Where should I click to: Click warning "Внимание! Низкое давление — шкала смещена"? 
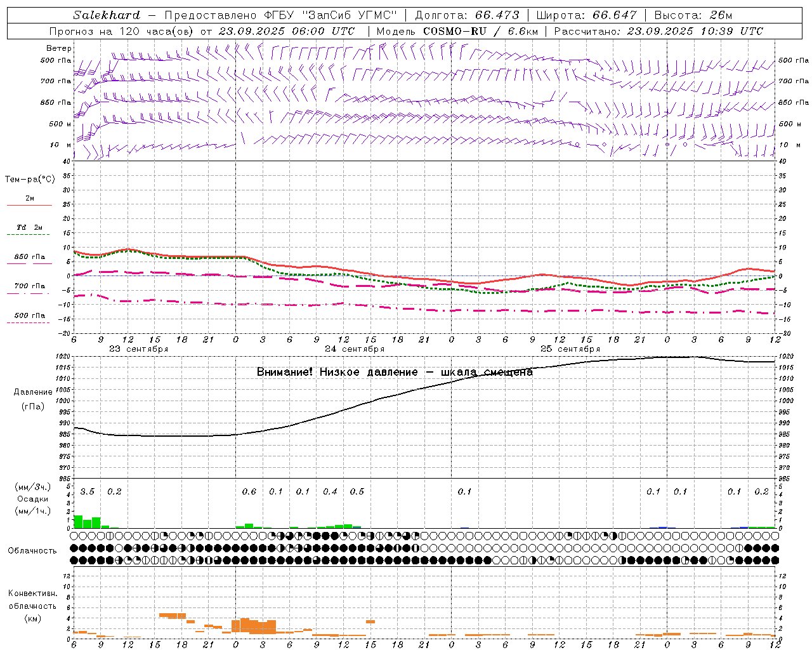395,372
